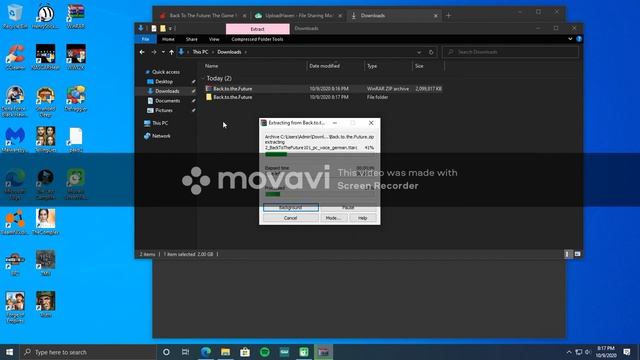The height and width of the screenshot is (360, 640).
Task: Collapse the Today (2) file group
Action: [x=203, y=78]
